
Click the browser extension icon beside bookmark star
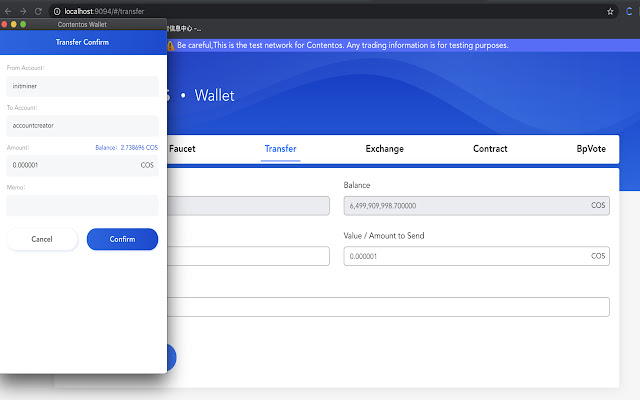[629, 11]
